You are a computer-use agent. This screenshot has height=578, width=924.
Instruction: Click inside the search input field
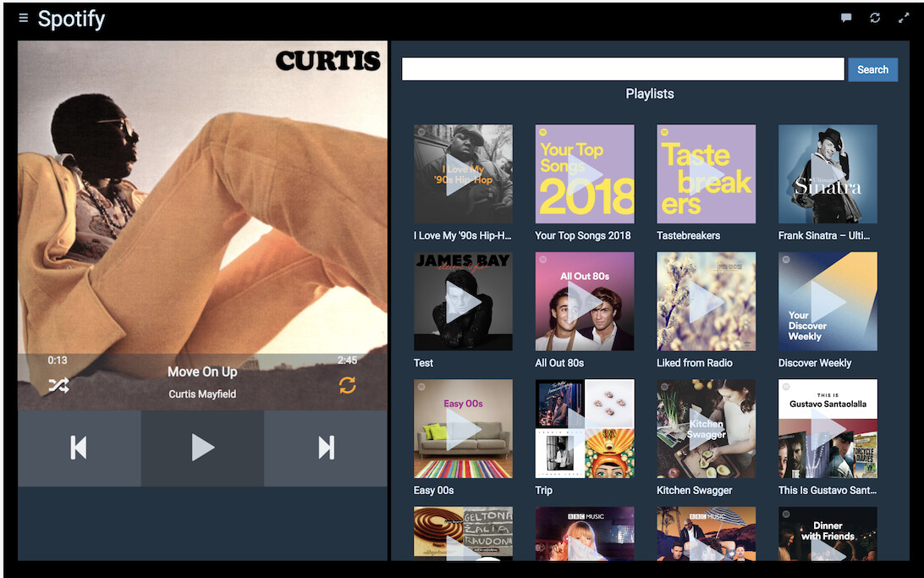coord(623,69)
